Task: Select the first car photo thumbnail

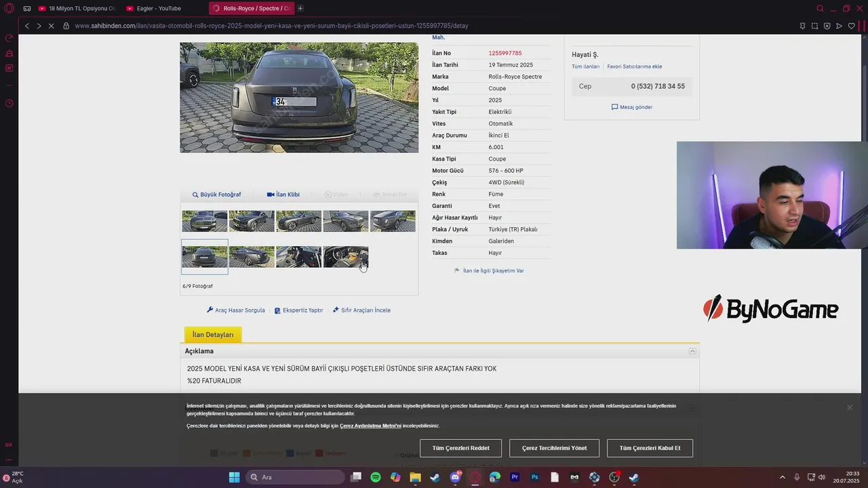Action: (x=205, y=221)
